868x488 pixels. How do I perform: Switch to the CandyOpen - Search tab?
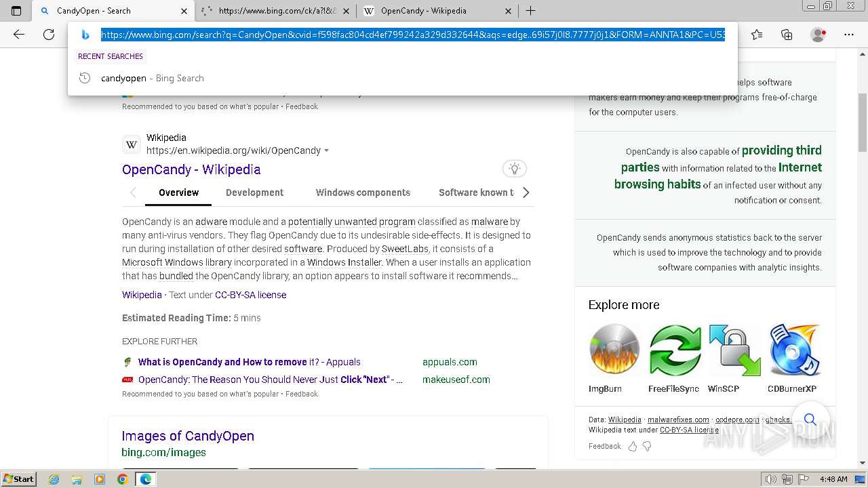(113, 11)
